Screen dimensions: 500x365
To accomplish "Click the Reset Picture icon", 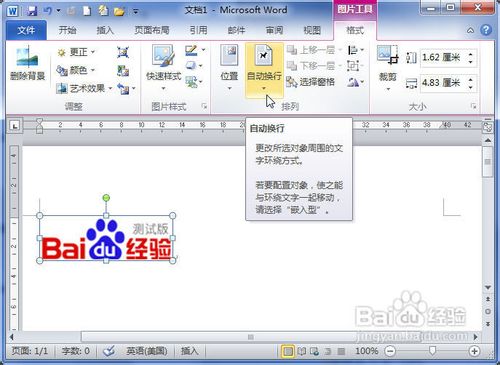I will click(x=123, y=89).
